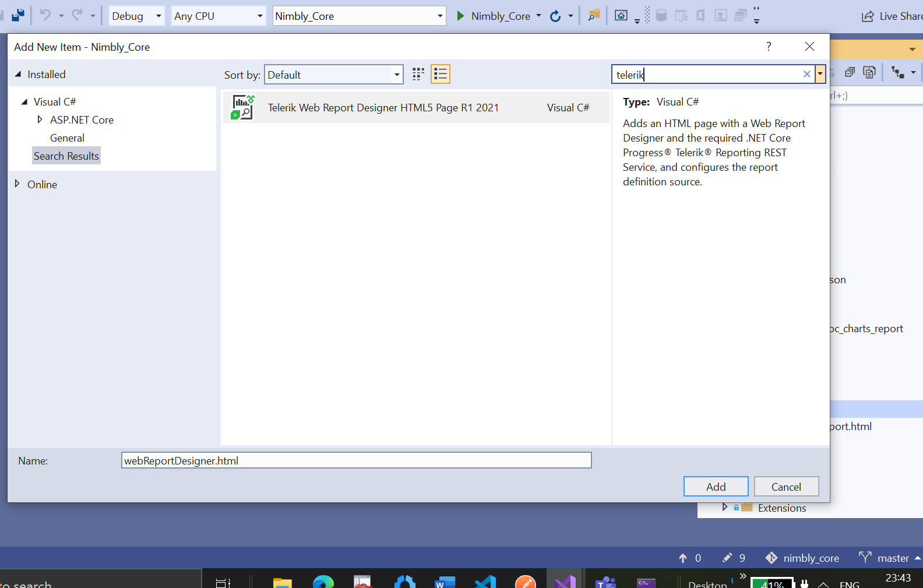Expand the Online section
Viewport: 923px width, 588px height.
(17, 184)
